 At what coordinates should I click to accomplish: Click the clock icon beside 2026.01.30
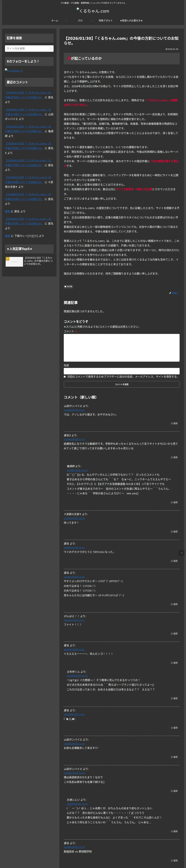point(166,49)
